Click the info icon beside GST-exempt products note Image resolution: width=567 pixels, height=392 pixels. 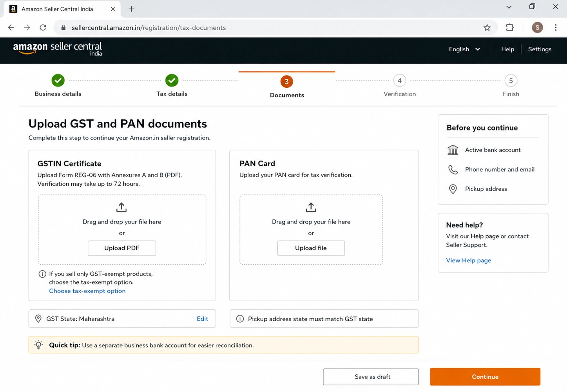[x=42, y=274]
